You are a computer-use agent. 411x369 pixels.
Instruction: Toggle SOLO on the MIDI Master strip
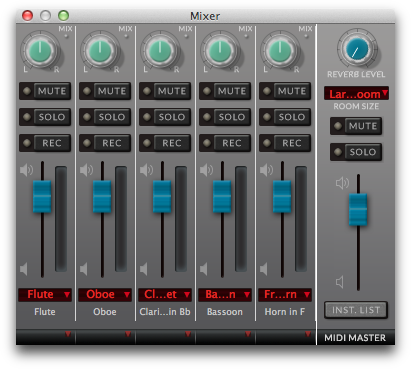(356, 152)
